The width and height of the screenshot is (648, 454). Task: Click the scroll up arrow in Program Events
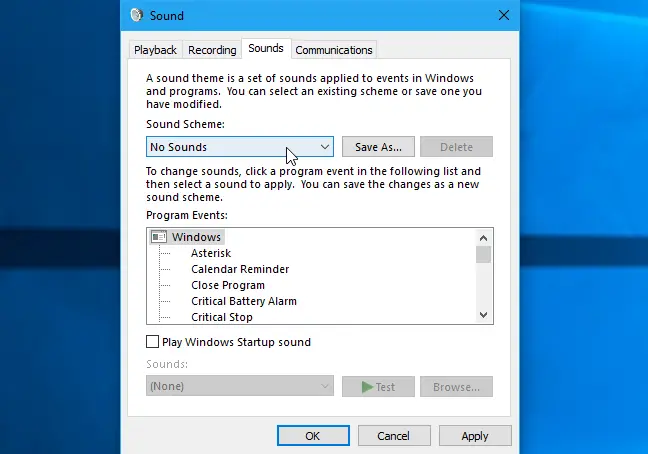(483, 238)
